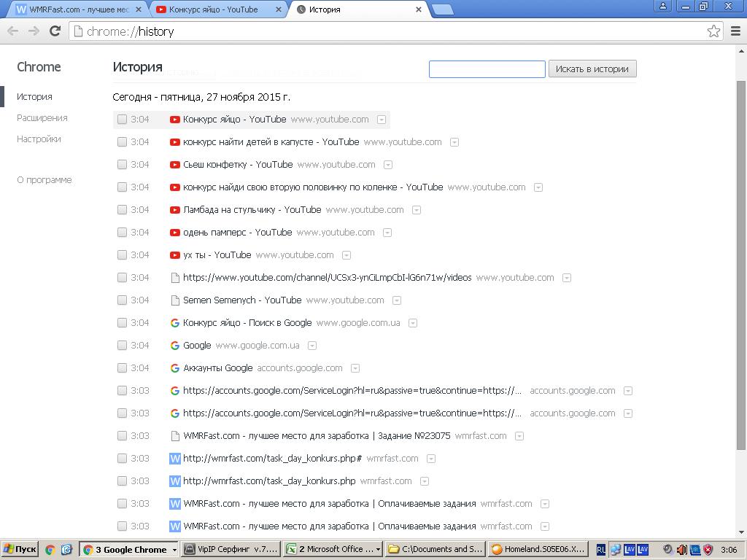Click the YouTube favicon beside 'Конкурс яйцо - YouTube'
The height and width of the screenshot is (560, 747).
pyautogui.click(x=175, y=120)
